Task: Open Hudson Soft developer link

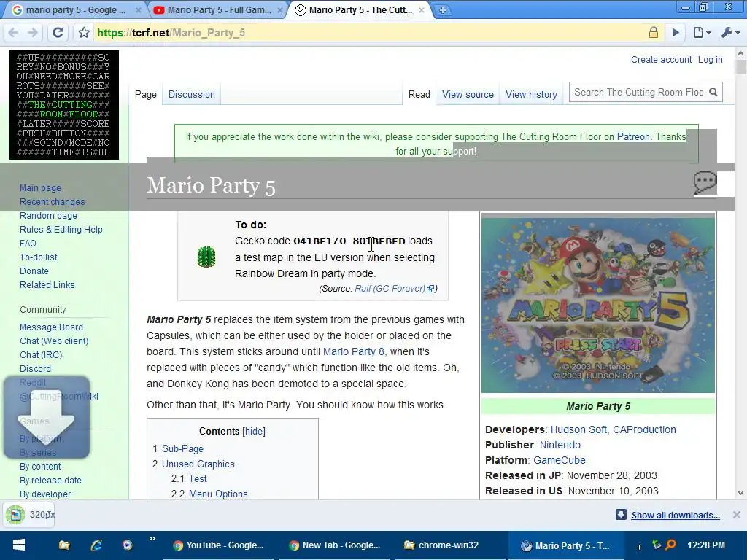Action: click(578, 429)
